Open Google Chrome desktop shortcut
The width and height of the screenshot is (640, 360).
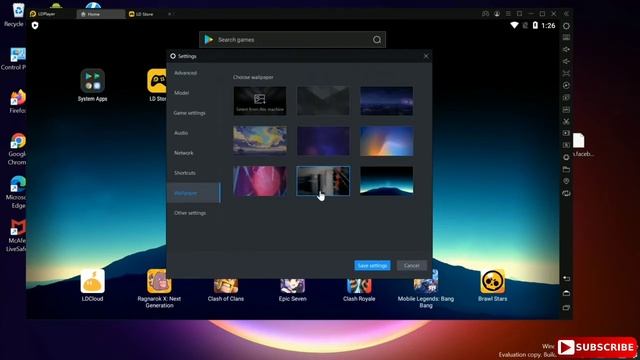point(18,149)
